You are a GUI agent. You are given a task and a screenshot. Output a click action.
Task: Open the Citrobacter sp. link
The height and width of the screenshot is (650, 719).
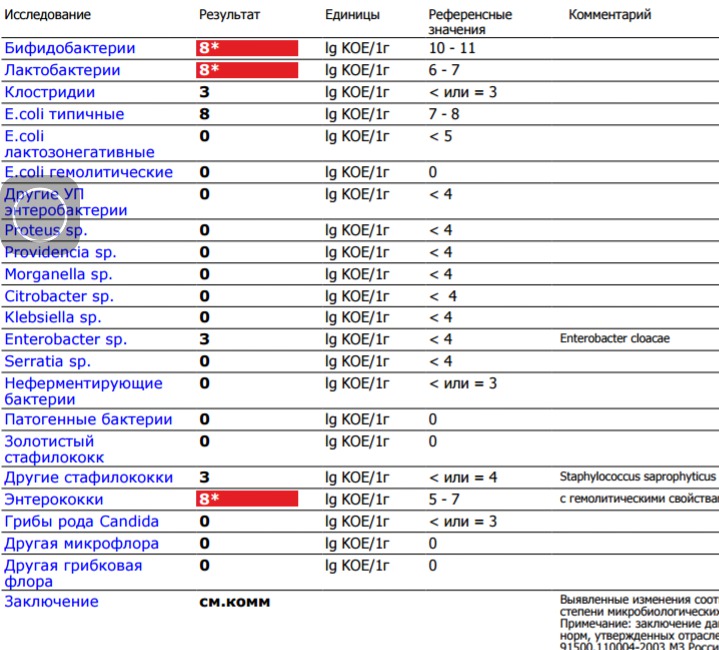[x=59, y=296]
